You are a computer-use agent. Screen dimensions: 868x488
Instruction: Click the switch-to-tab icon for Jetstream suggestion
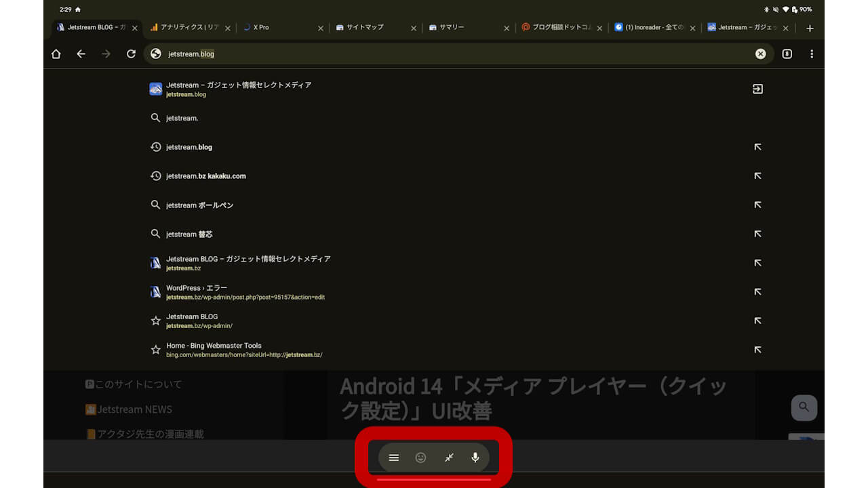(x=757, y=89)
